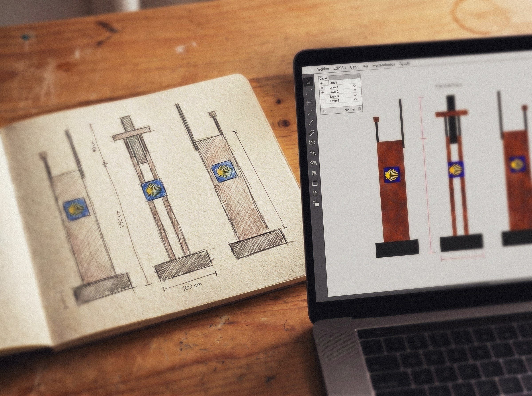Hide the Layar 1 layer

pos(322,87)
